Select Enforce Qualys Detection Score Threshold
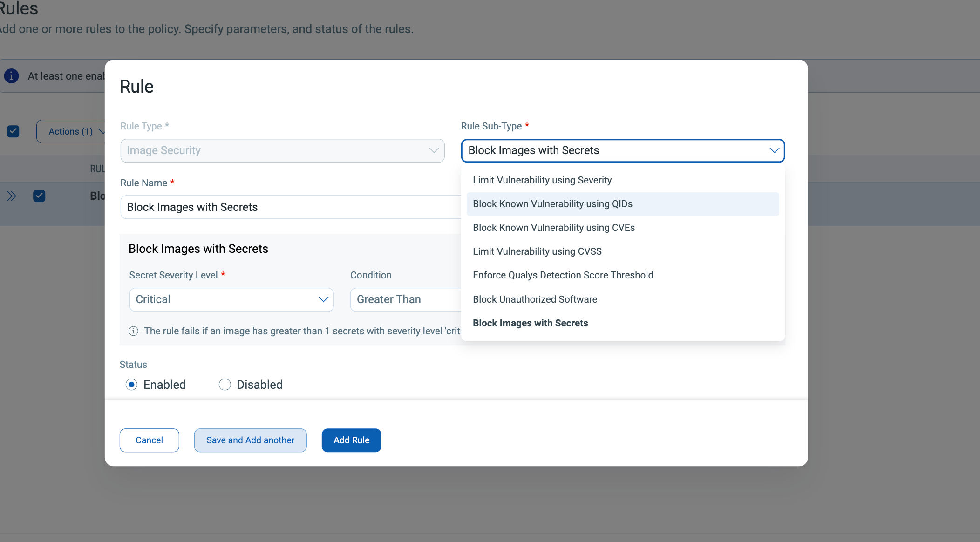This screenshot has height=542, width=980. (x=563, y=275)
